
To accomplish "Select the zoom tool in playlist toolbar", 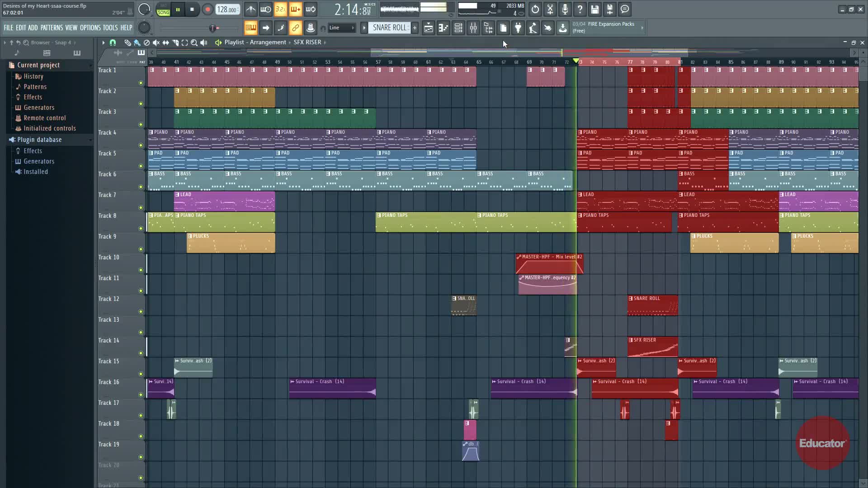I will (194, 42).
